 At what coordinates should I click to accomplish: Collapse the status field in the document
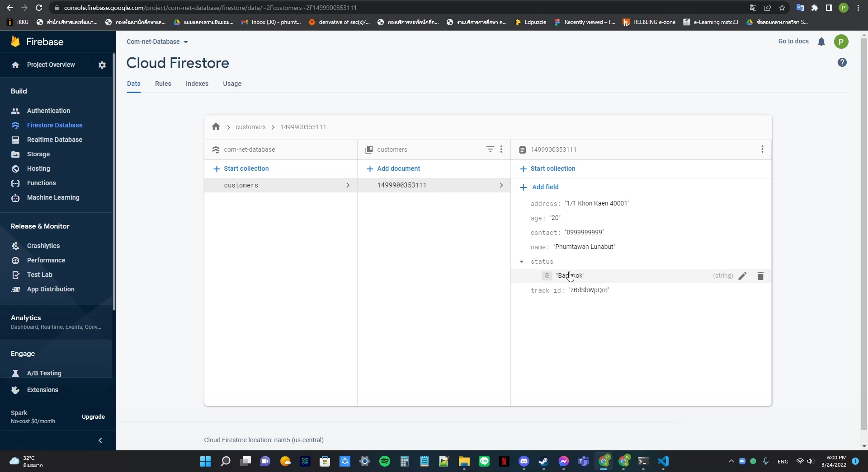click(x=522, y=262)
